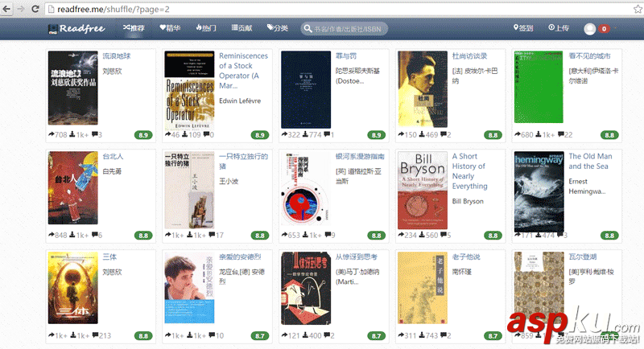Click the magnifier search icon

pyautogui.click(x=308, y=28)
